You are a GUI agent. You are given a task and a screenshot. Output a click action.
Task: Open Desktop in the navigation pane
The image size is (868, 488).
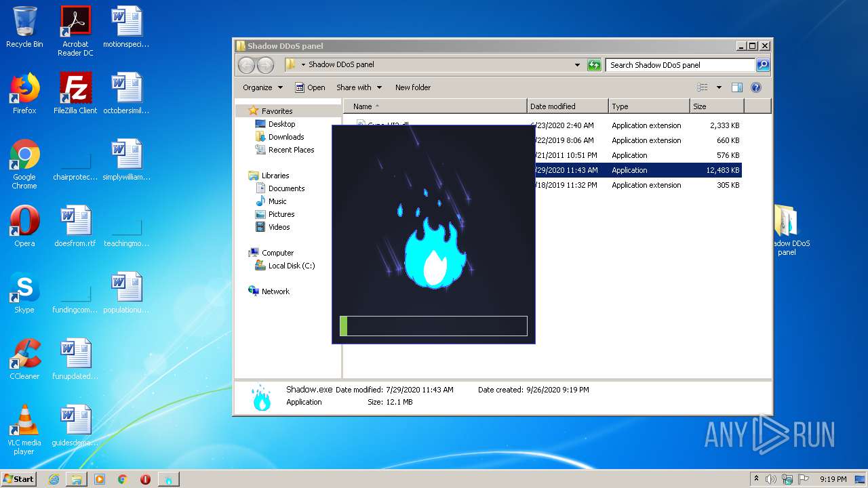281,124
